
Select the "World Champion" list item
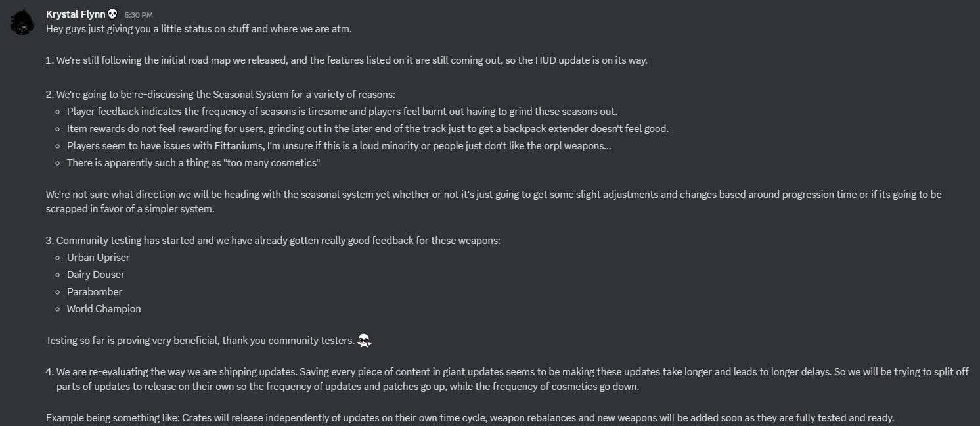(x=104, y=309)
